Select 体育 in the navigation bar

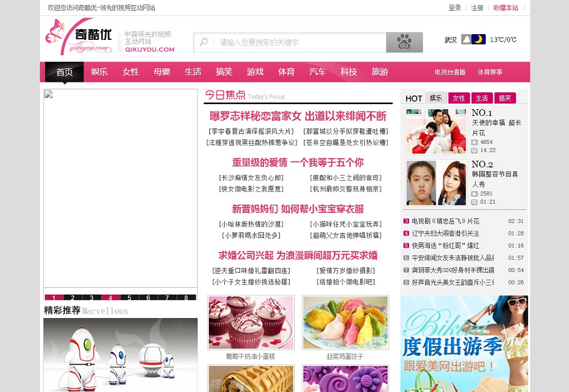pyautogui.click(x=287, y=72)
